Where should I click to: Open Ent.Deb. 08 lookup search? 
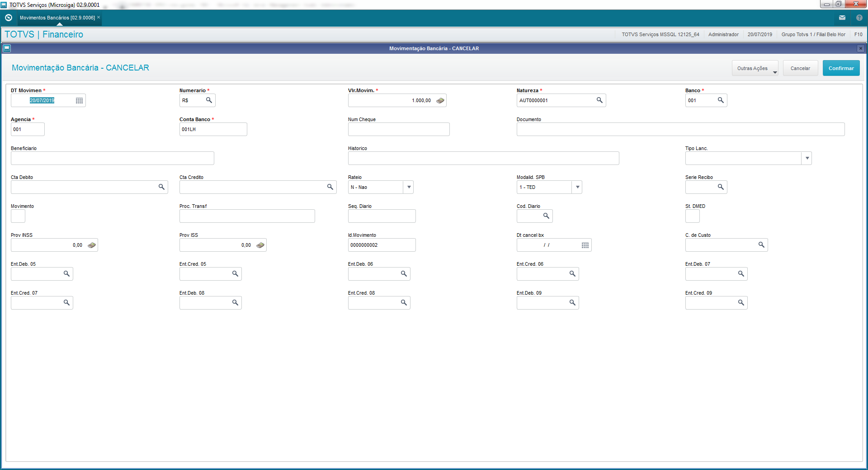coord(235,303)
